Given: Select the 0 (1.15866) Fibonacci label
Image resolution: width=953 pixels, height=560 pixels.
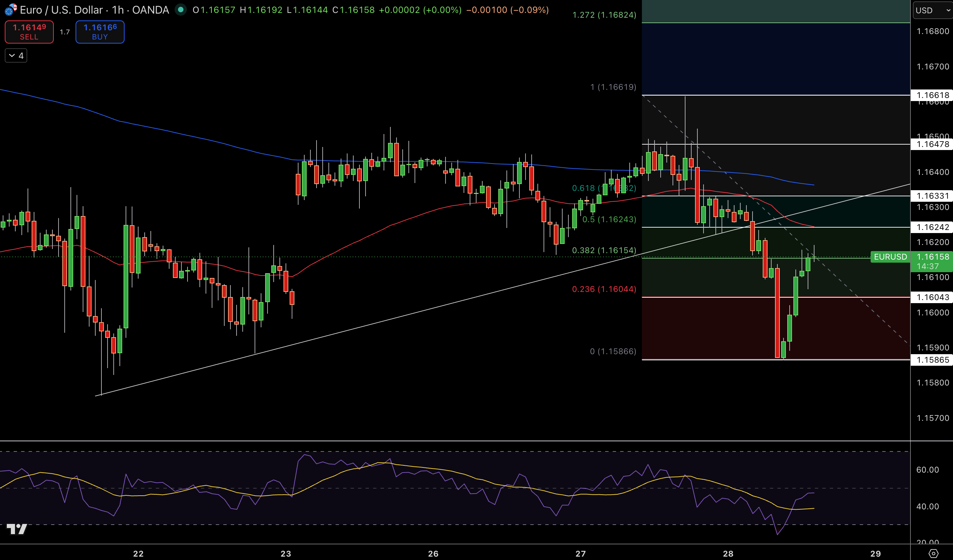Looking at the screenshot, I should click(x=613, y=351).
